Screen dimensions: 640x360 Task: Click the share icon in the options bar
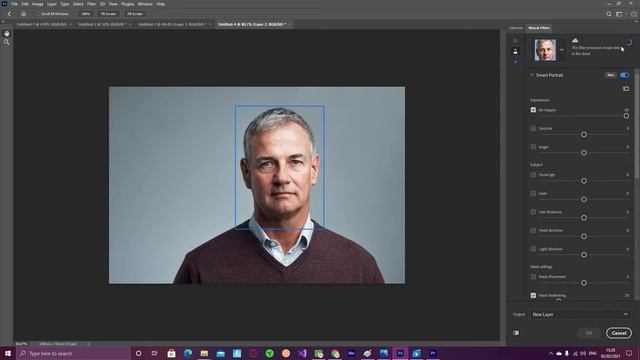pos(634,14)
